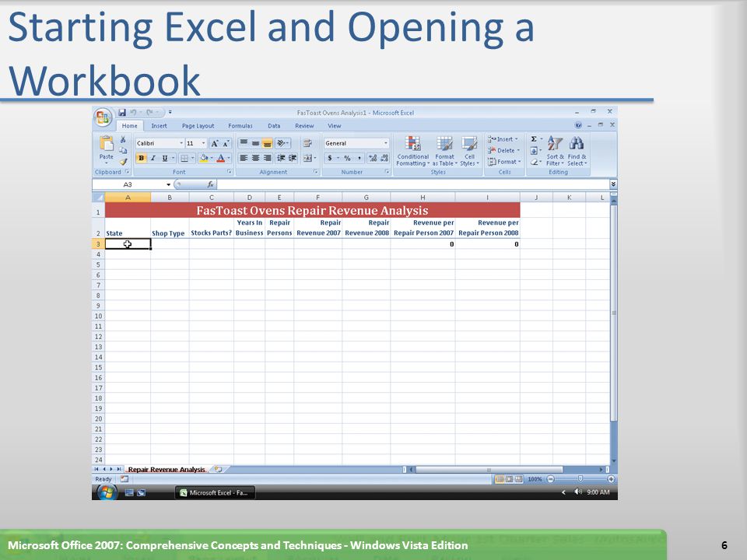Switch to the Formulas tab
Viewport: 747px width, 560px height.
click(240, 126)
